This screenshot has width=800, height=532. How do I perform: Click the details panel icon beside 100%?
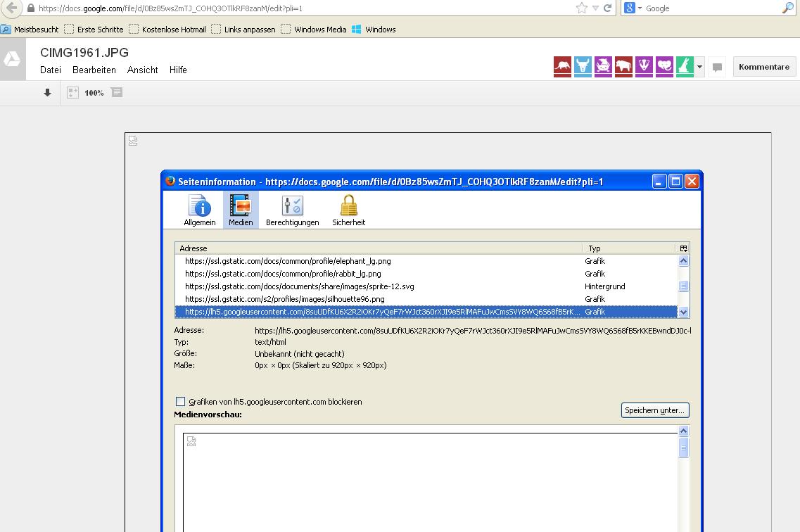coord(117,92)
